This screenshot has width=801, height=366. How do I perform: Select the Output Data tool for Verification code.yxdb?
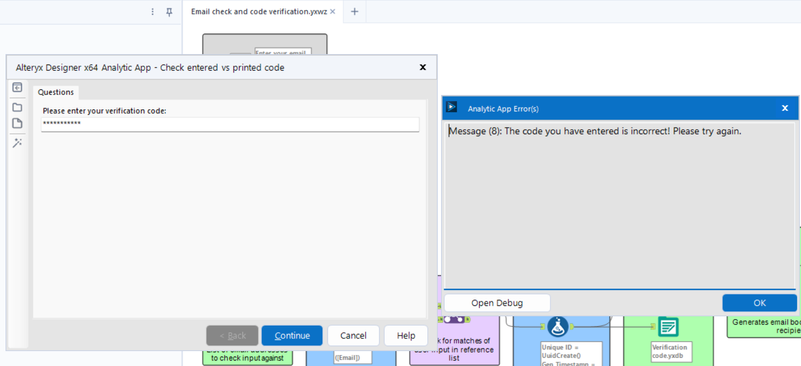668,327
